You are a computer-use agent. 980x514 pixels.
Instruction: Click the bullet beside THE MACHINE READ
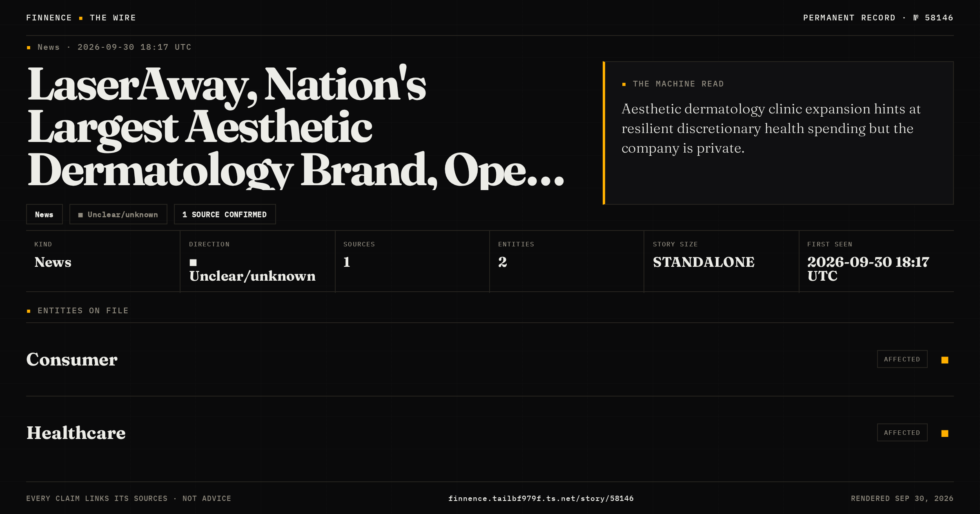624,84
